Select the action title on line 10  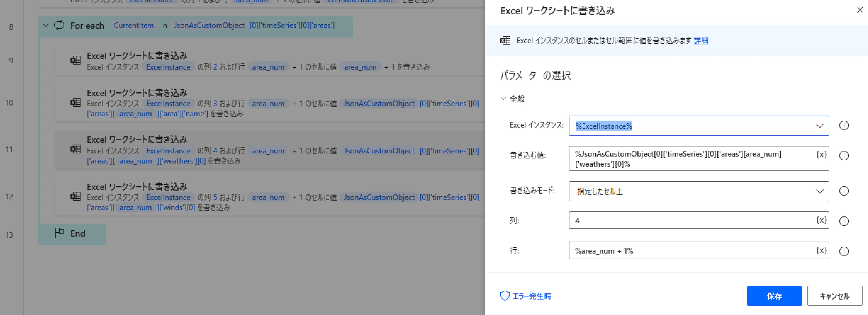137,93
